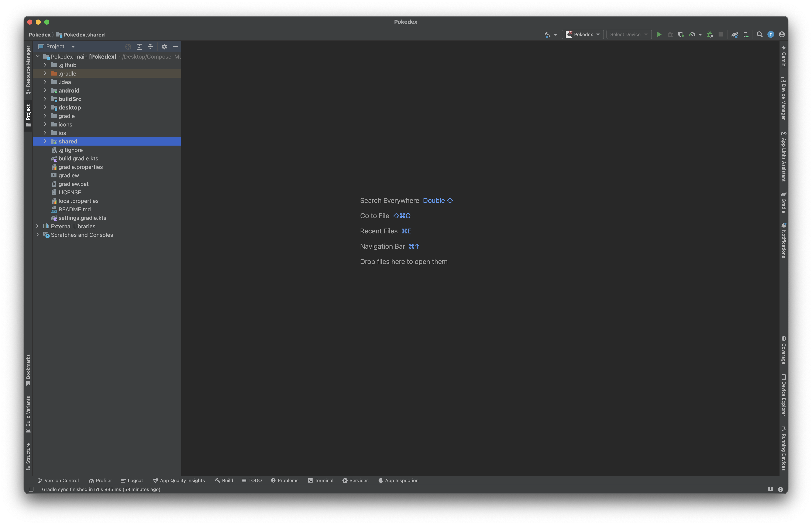Select build.gradle.kts file in project tree
The image size is (812, 525).
point(78,159)
